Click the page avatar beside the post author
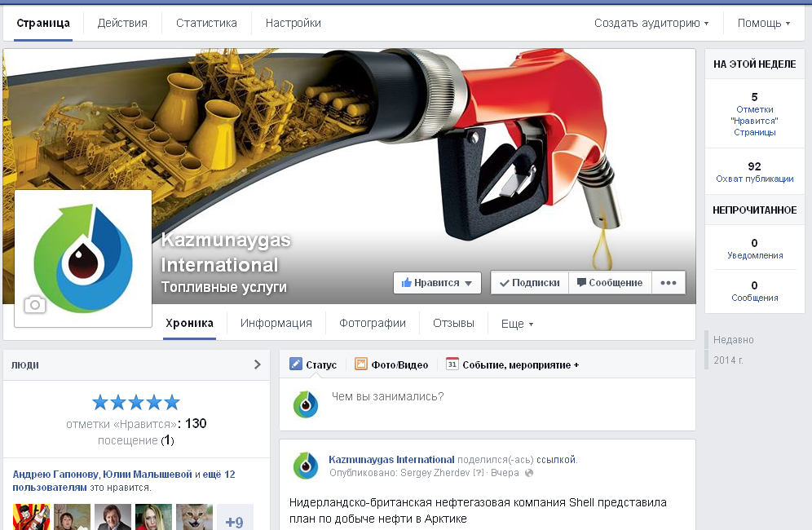The image size is (812, 530). point(306,466)
